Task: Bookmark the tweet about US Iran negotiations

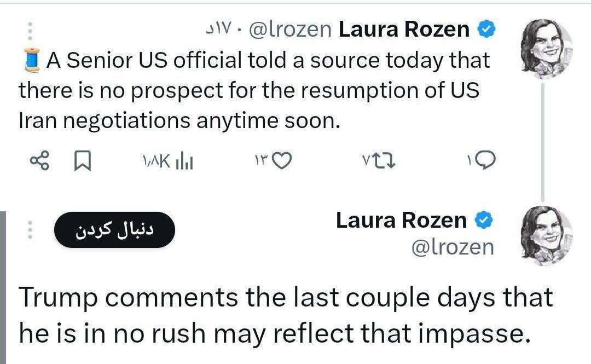Action: click(82, 160)
